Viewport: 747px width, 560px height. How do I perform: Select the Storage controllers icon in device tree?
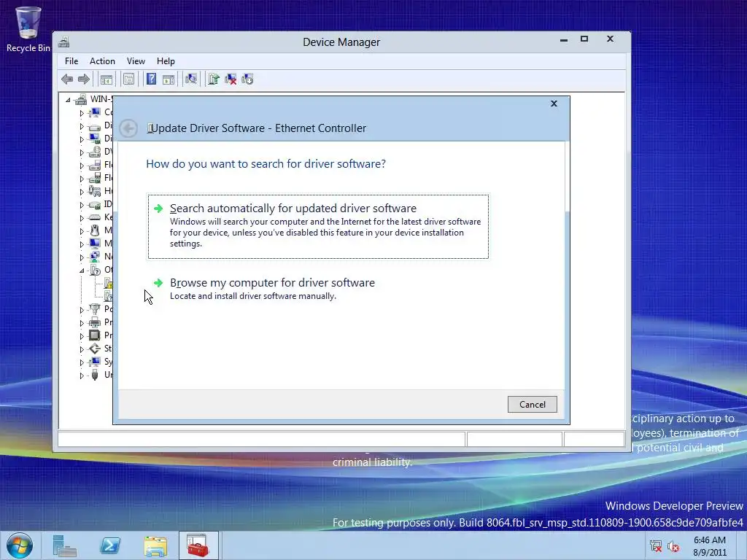coord(95,349)
